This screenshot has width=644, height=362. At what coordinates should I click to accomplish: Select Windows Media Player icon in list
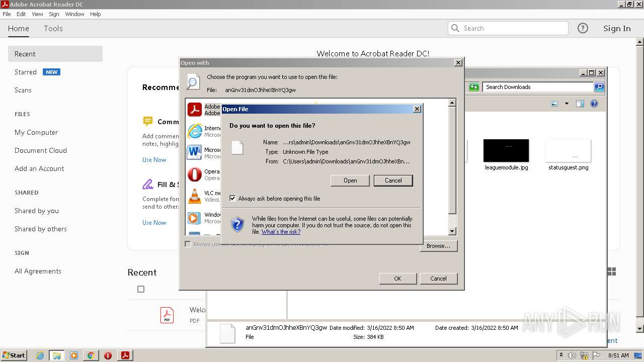point(195,218)
